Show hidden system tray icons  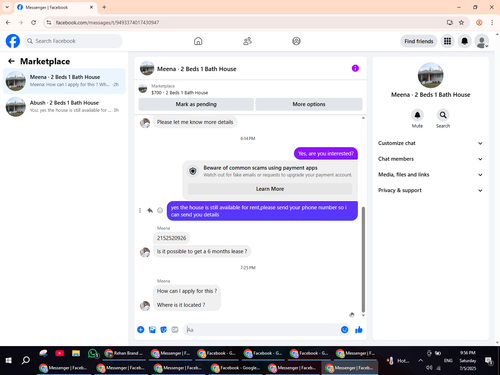(x=420, y=360)
